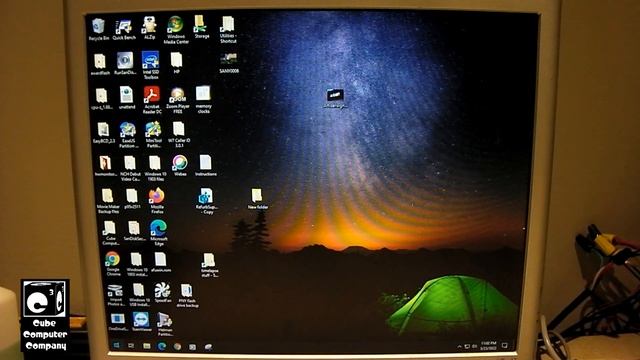Viewport: 640px width, 360px height.
Task: Open the Recycle Bin desktop icon
Action: click(98, 29)
